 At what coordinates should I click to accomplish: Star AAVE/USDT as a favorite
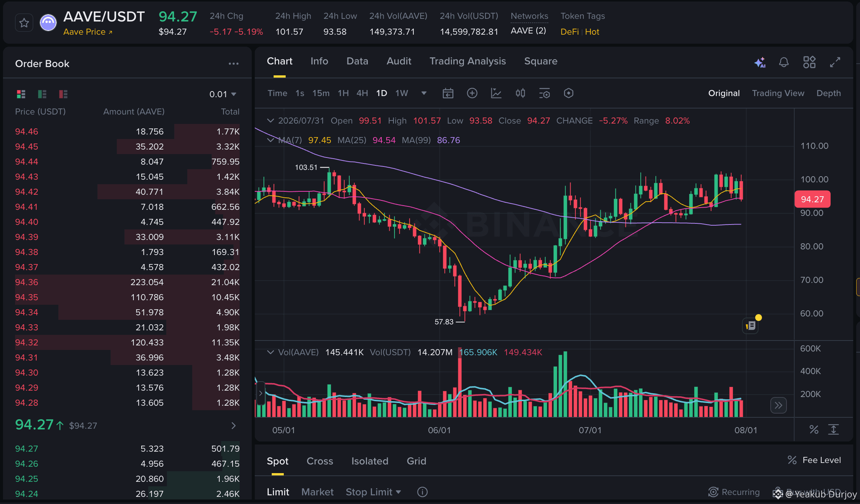(x=24, y=23)
